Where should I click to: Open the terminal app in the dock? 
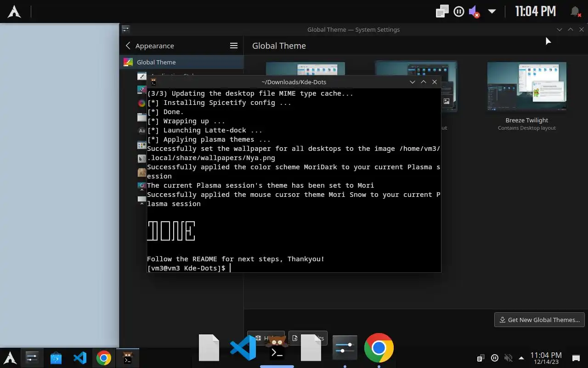(277, 348)
